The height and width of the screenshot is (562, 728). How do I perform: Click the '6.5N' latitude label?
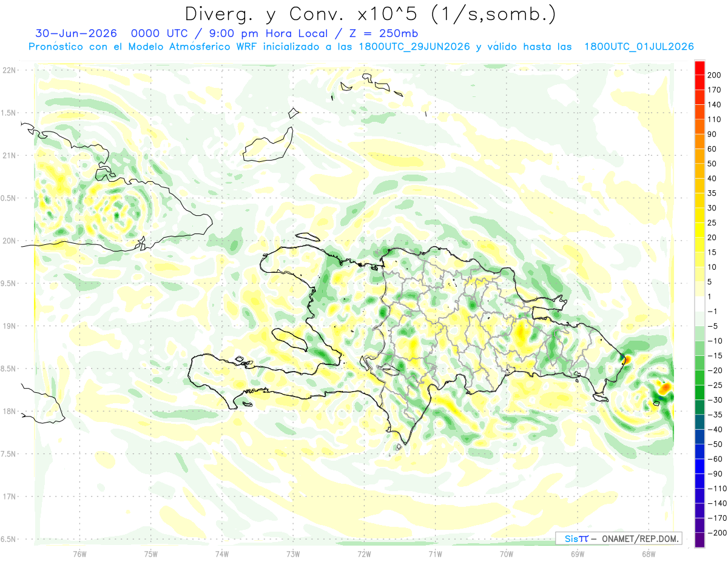8,539
